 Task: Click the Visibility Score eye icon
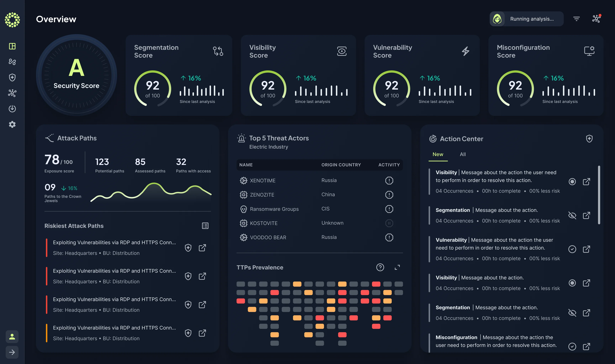pos(342,51)
